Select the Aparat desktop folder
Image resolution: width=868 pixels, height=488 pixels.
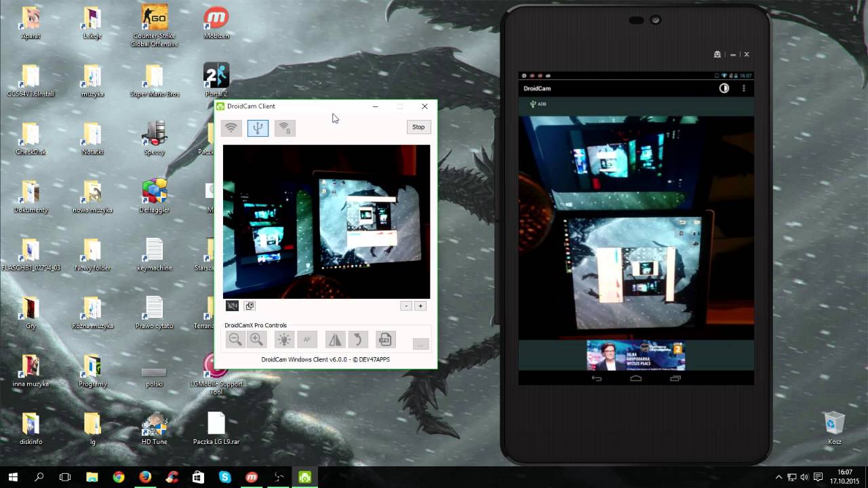[x=31, y=24]
